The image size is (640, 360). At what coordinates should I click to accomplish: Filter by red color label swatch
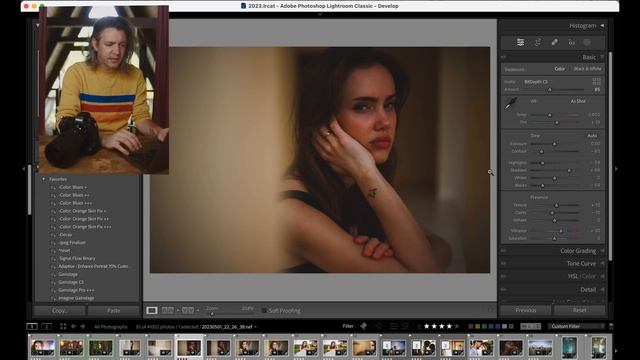click(x=471, y=326)
